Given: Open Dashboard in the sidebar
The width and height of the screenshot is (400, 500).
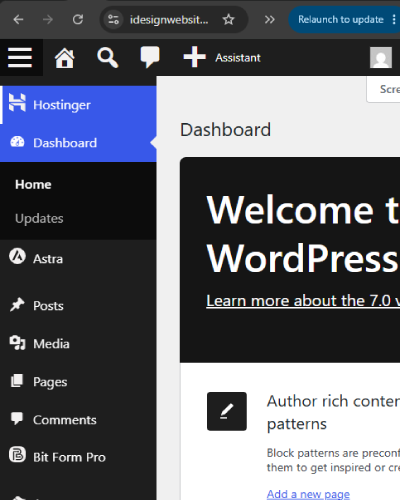Looking at the screenshot, I should pyautogui.click(x=78, y=143).
